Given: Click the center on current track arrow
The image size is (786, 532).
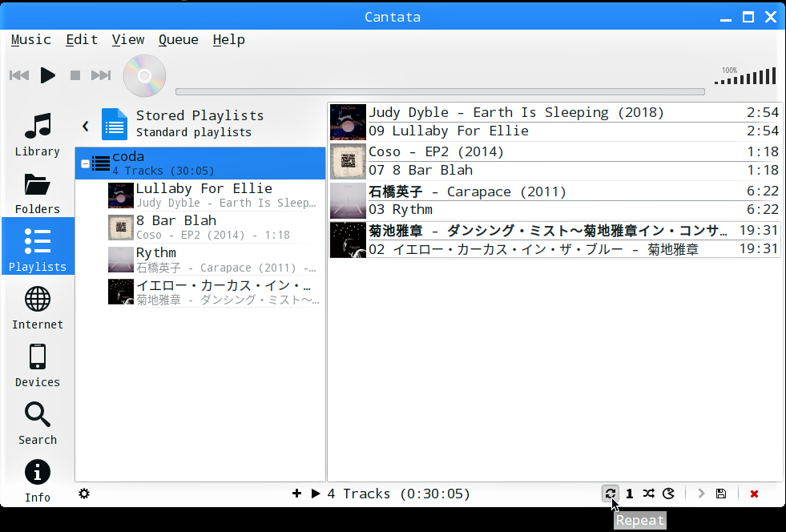Looking at the screenshot, I should coord(701,494).
